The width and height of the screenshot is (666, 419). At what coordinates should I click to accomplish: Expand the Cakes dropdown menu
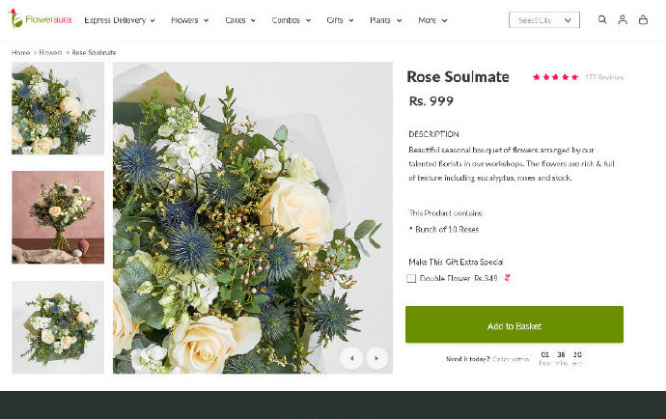coord(240,20)
